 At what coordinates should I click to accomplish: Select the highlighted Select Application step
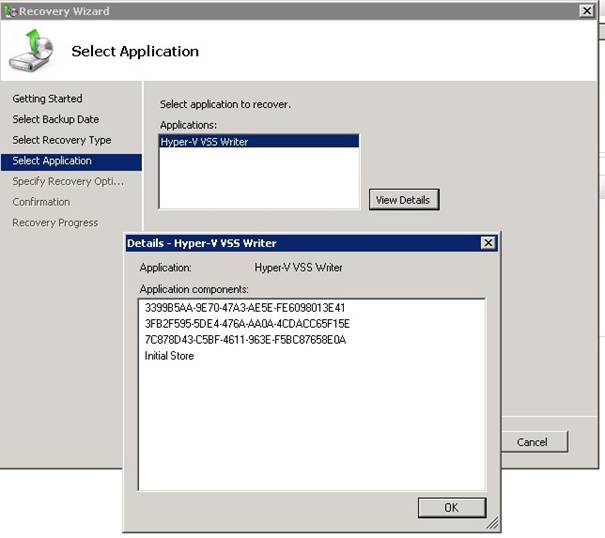coord(71,161)
